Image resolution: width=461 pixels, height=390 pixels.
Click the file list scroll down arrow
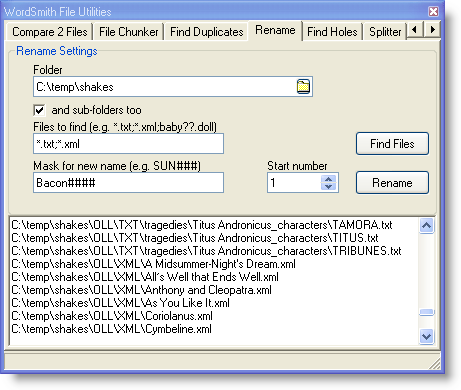point(426,336)
